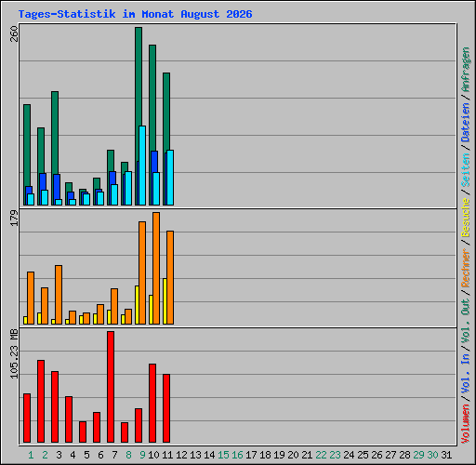Click day 1 on the x-axis
The height and width of the screenshot is (465, 476).
(x=31, y=455)
